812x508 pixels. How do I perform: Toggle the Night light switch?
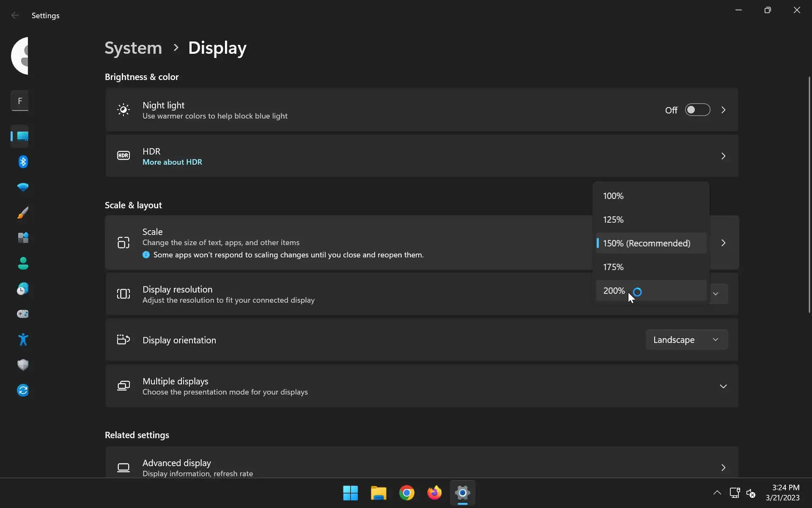tap(697, 110)
